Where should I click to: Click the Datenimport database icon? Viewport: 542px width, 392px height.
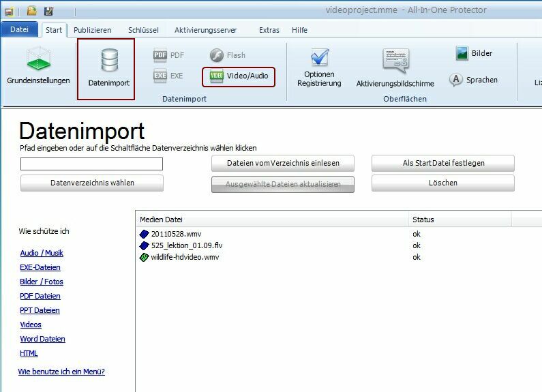108,60
